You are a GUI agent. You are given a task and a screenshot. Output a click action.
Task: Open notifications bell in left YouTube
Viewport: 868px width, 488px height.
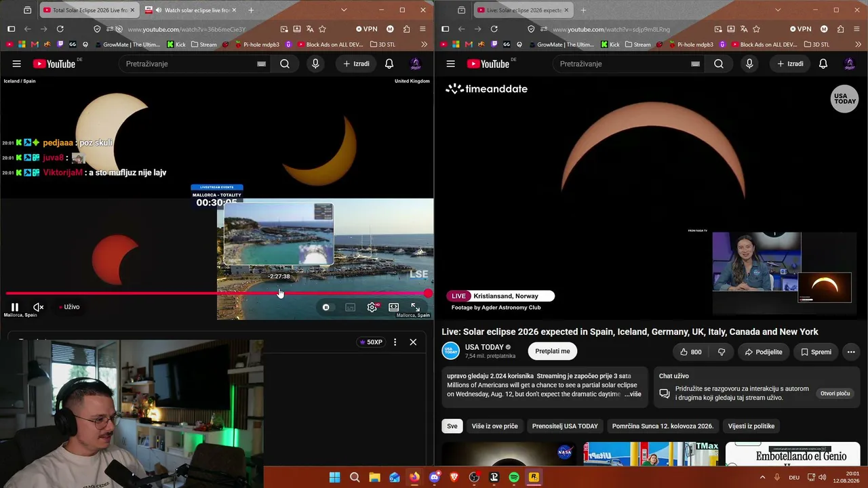[x=389, y=64]
